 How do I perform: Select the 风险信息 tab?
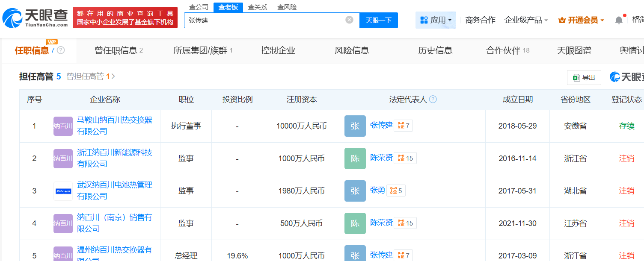[x=351, y=50]
